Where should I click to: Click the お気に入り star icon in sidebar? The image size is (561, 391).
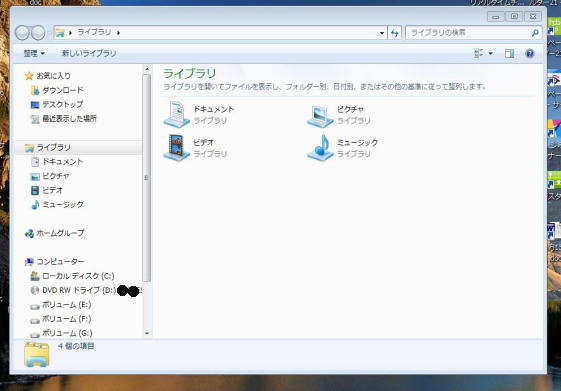[x=29, y=75]
